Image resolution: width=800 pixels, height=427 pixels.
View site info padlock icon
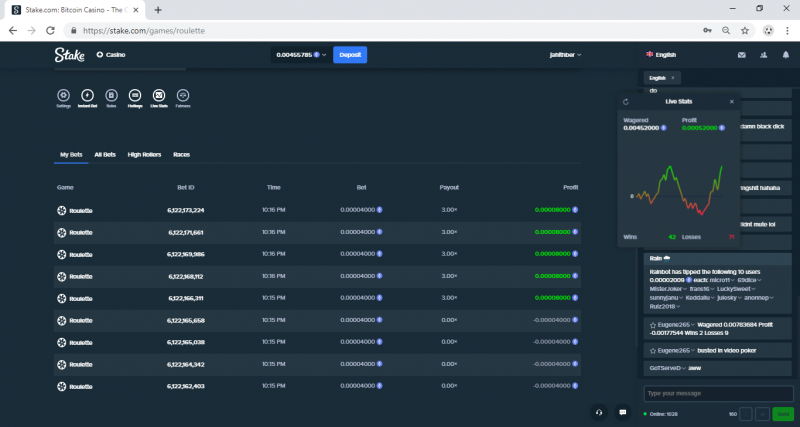pos(73,31)
